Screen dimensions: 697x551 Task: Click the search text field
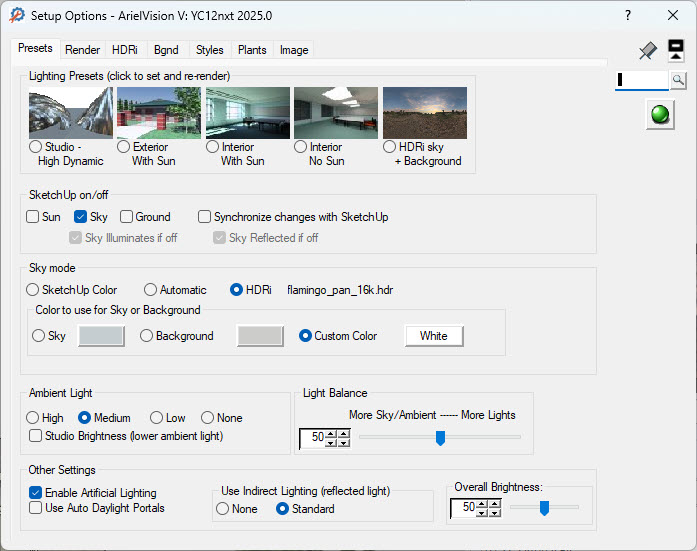(x=642, y=80)
